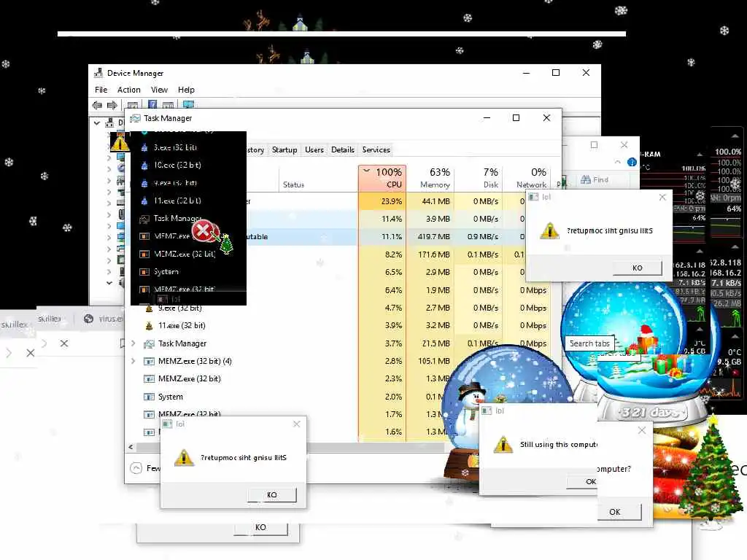
Task: Click the large warning icon over Device Manager tree
Action: pyautogui.click(x=120, y=142)
